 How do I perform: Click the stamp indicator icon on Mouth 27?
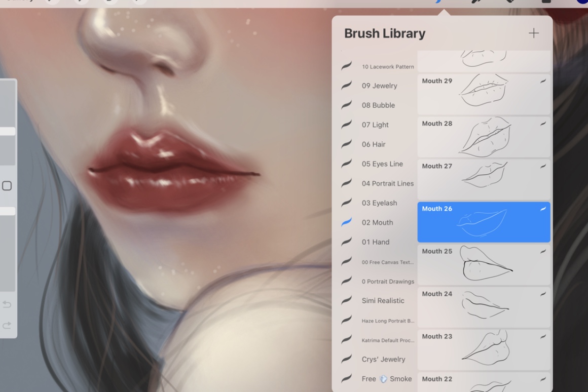coord(543,167)
